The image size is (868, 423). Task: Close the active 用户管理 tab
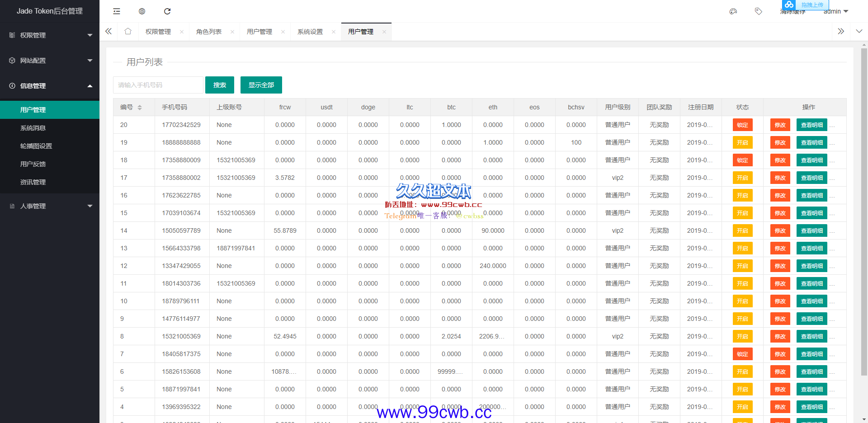384,32
